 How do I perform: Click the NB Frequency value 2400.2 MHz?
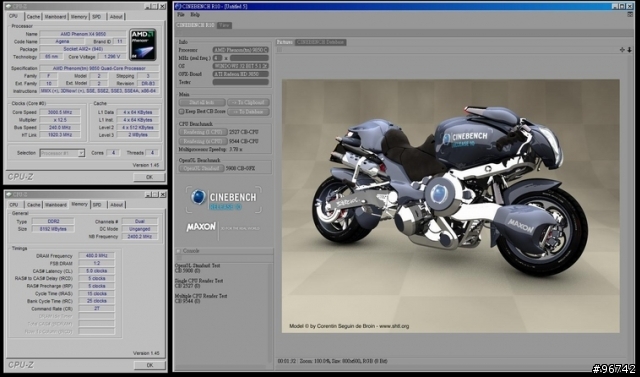[140, 236]
